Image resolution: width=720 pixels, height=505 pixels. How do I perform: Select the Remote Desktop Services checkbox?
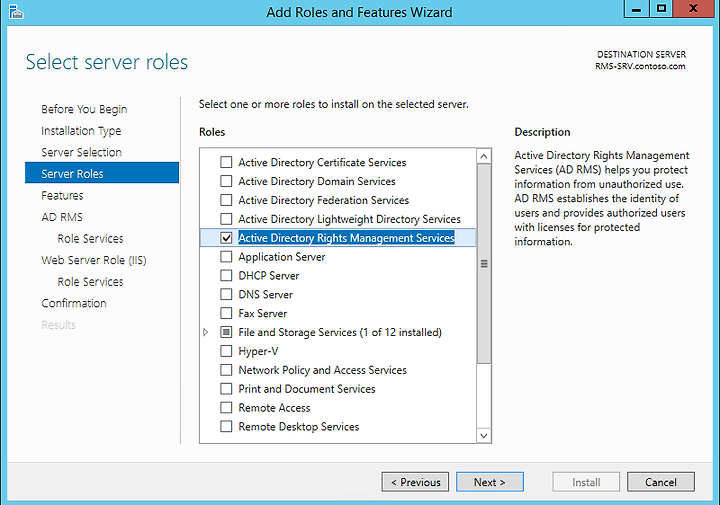226,426
